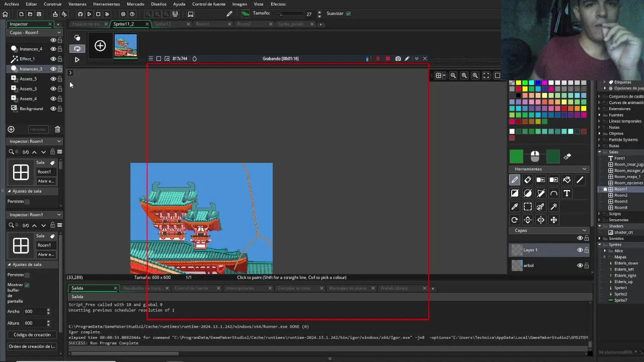This screenshot has height=362, width=644.
Task: Lock the arbol image layer
Action: tap(587, 265)
